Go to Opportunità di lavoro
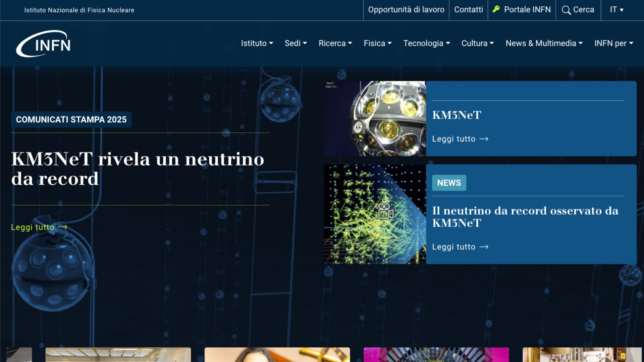 (406, 10)
